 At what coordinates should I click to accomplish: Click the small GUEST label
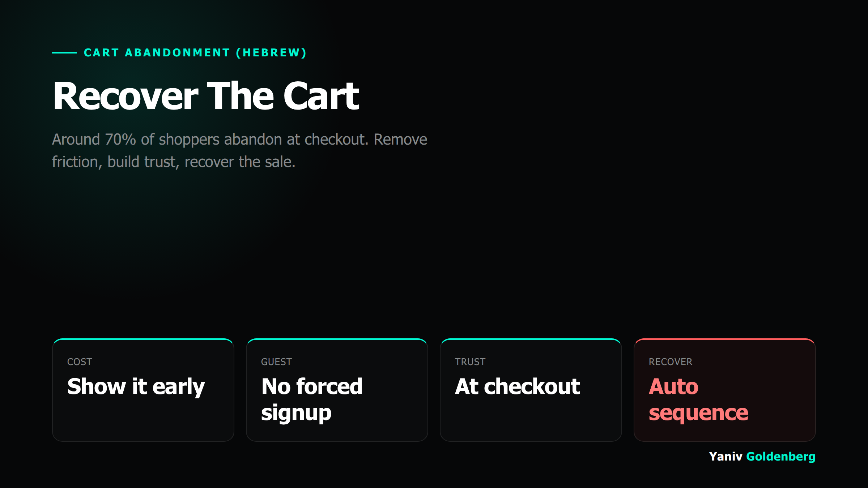[276, 362]
